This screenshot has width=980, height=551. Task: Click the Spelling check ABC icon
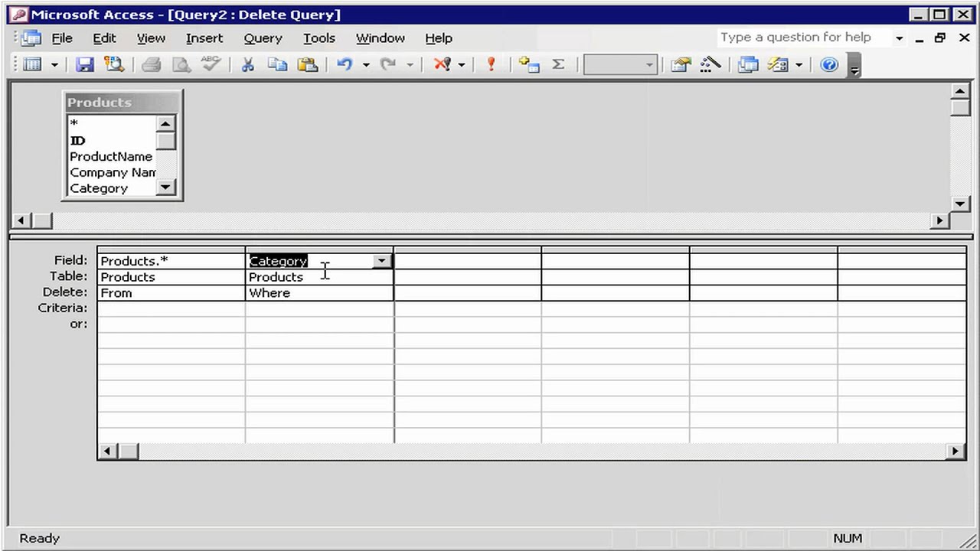[x=211, y=65]
